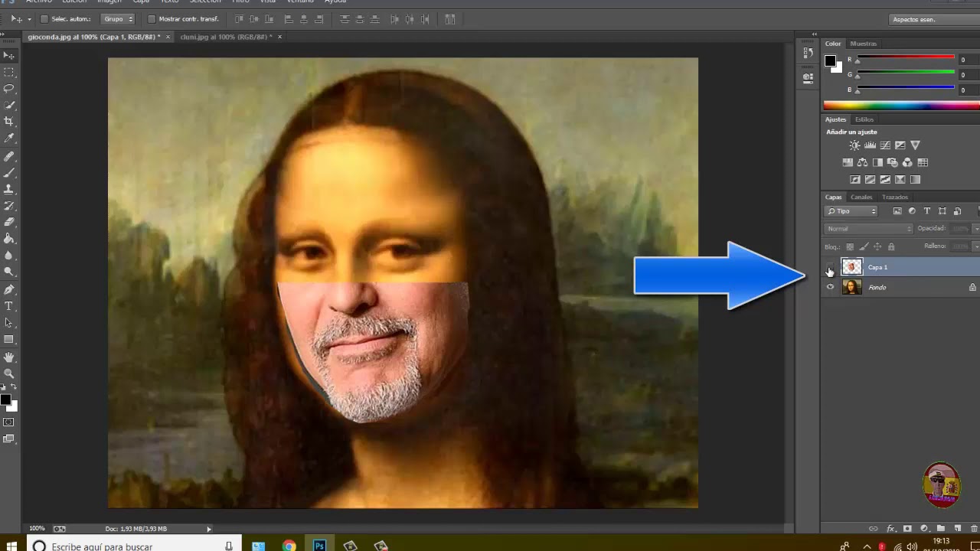Add a Photo Filter adjustment
980x551 pixels.
(x=893, y=162)
